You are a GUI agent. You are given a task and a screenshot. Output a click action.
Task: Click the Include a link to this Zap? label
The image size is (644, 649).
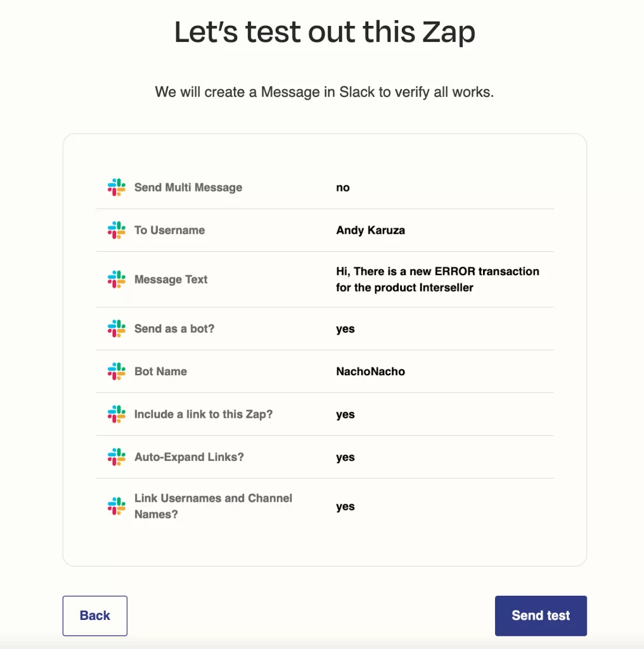[203, 414]
